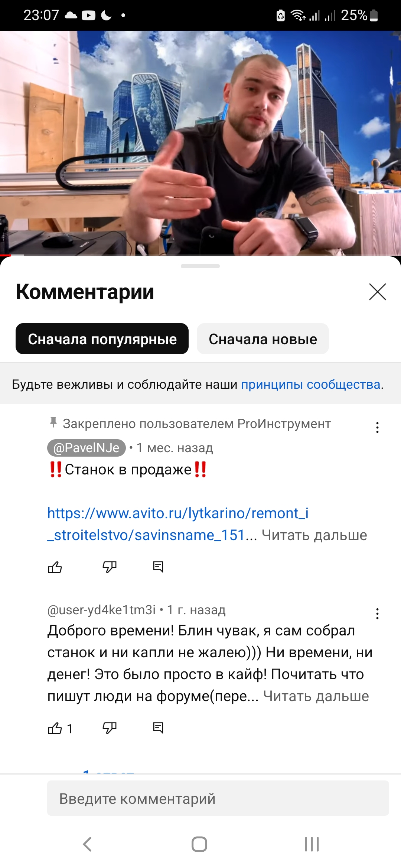Like the pinned @PavelNJe comment
The height and width of the screenshot is (868, 401).
(55, 567)
